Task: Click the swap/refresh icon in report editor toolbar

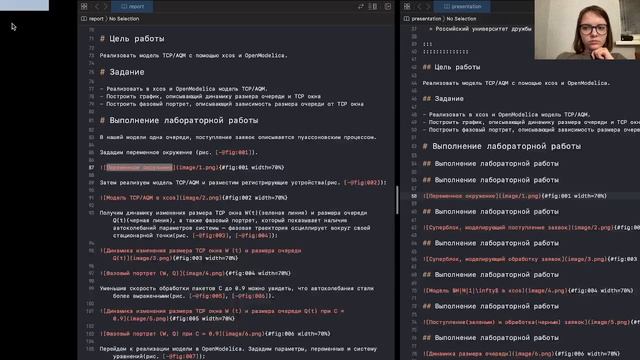Action: tap(361, 7)
